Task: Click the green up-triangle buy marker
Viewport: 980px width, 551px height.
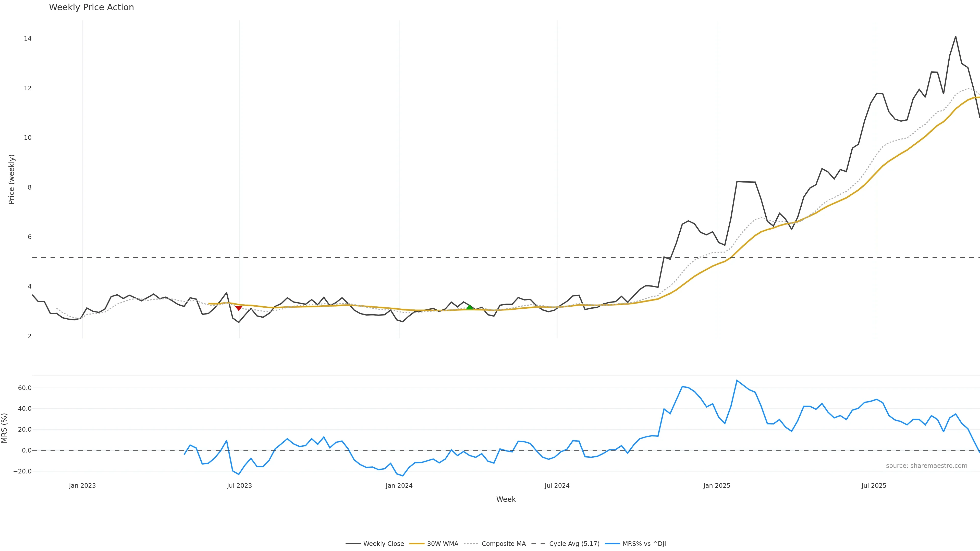Action: point(470,307)
